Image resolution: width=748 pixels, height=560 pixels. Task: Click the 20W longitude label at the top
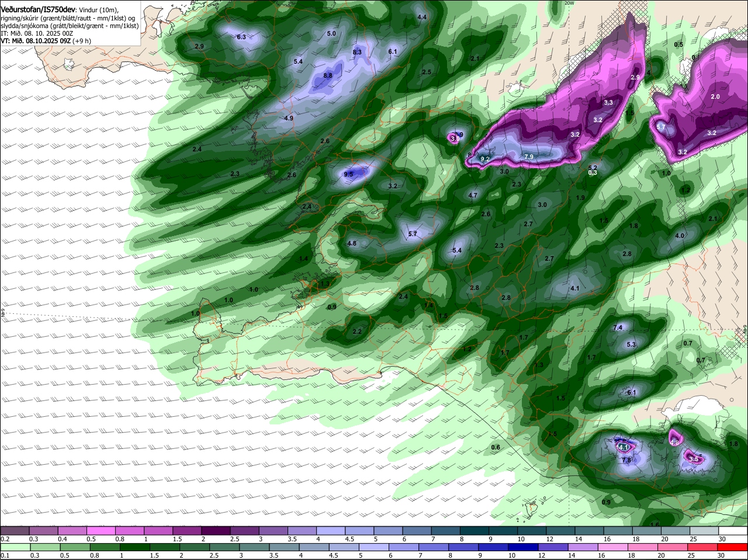tap(569, 3)
